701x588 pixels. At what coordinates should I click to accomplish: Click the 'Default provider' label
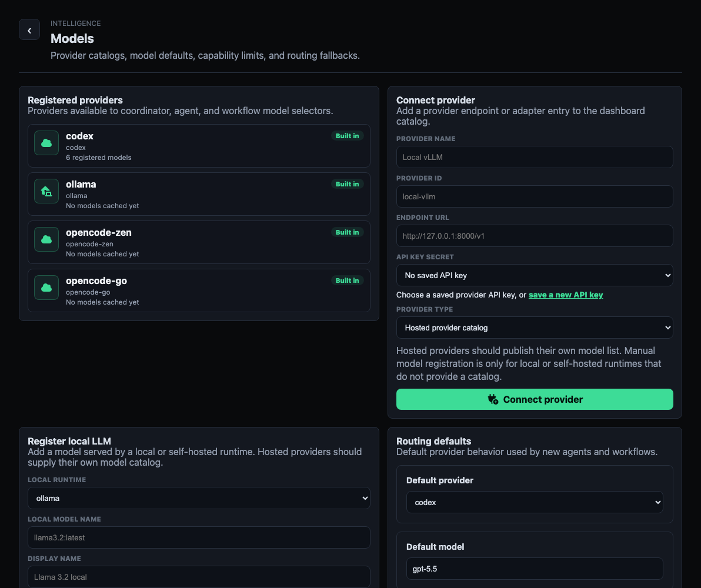click(439, 480)
